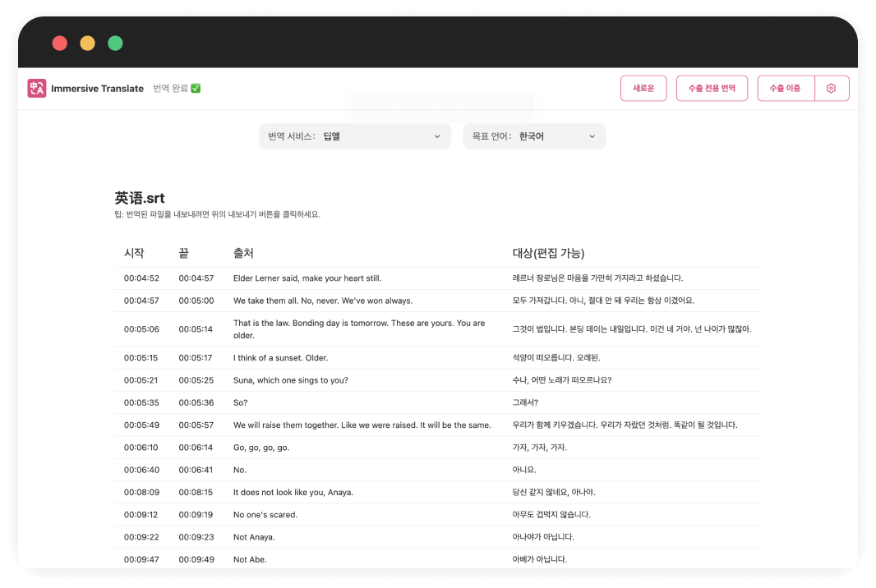Viewport: 876px width, 588px height.
Task: Click the 출처 column header
Action: tap(243, 253)
